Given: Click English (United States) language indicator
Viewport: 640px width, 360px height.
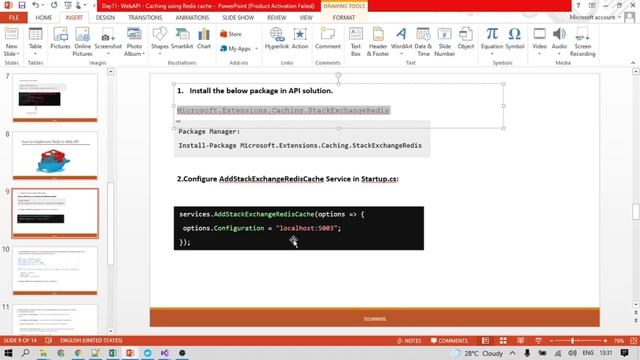Looking at the screenshot, I should pyautogui.click(x=91, y=340).
